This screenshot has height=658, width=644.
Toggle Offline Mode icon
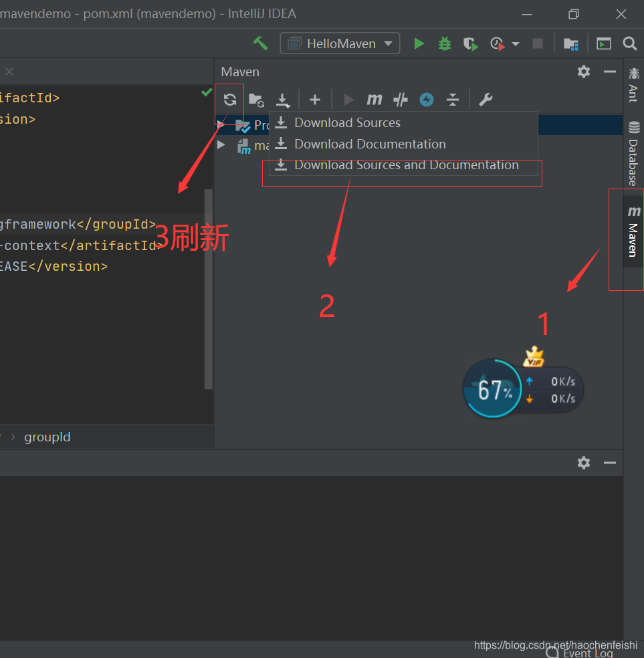coord(401,100)
